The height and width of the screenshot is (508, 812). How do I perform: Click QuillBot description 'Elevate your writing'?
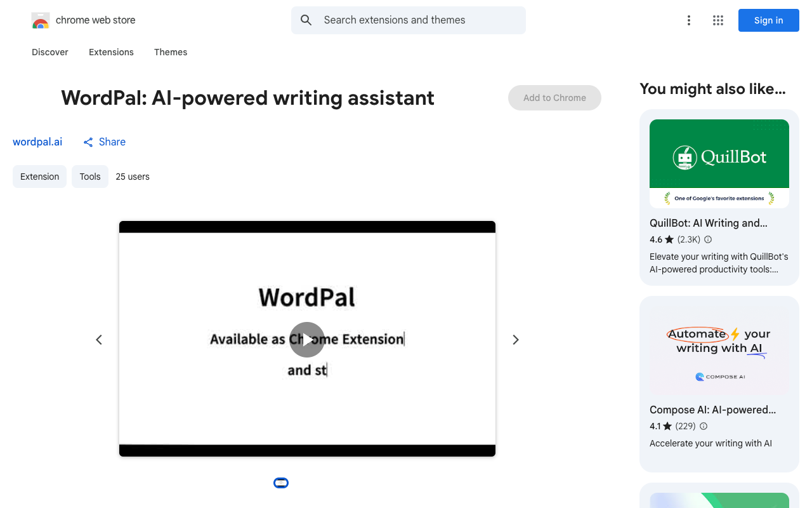(719, 263)
